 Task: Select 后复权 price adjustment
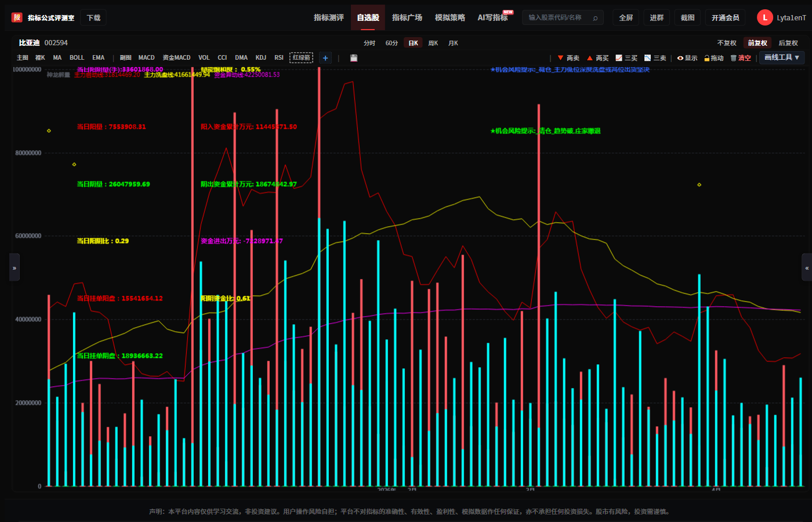pos(788,43)
